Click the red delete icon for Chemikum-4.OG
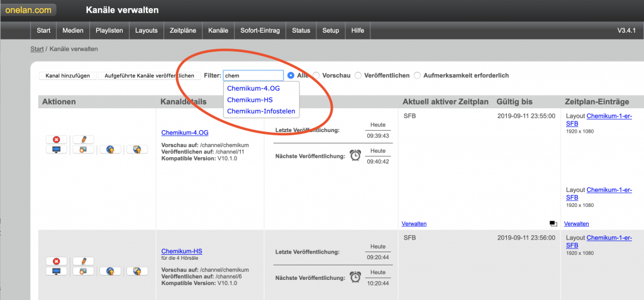644x300 pixels. 56,139
